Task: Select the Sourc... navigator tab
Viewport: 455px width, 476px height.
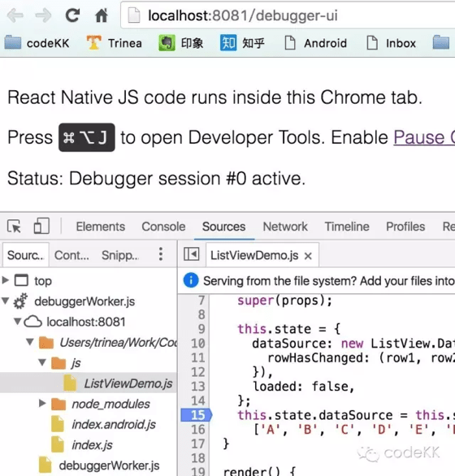Action: tap(26, 255)
